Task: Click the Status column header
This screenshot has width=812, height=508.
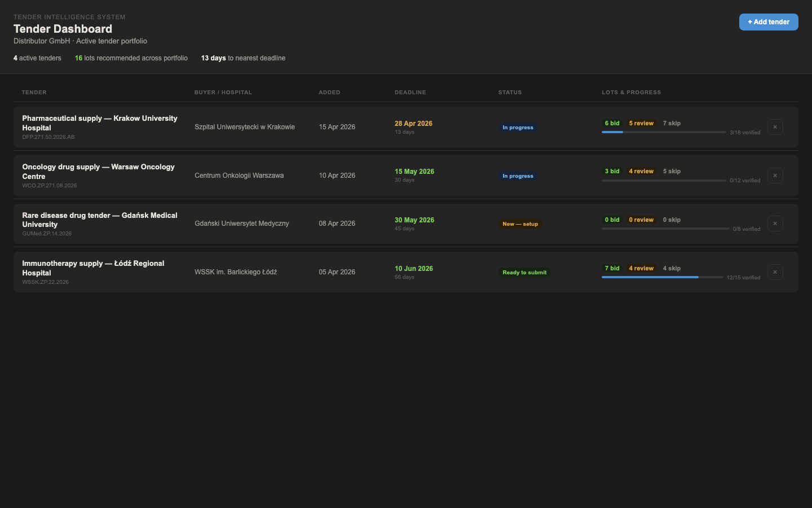Action: tap(510, 92)
